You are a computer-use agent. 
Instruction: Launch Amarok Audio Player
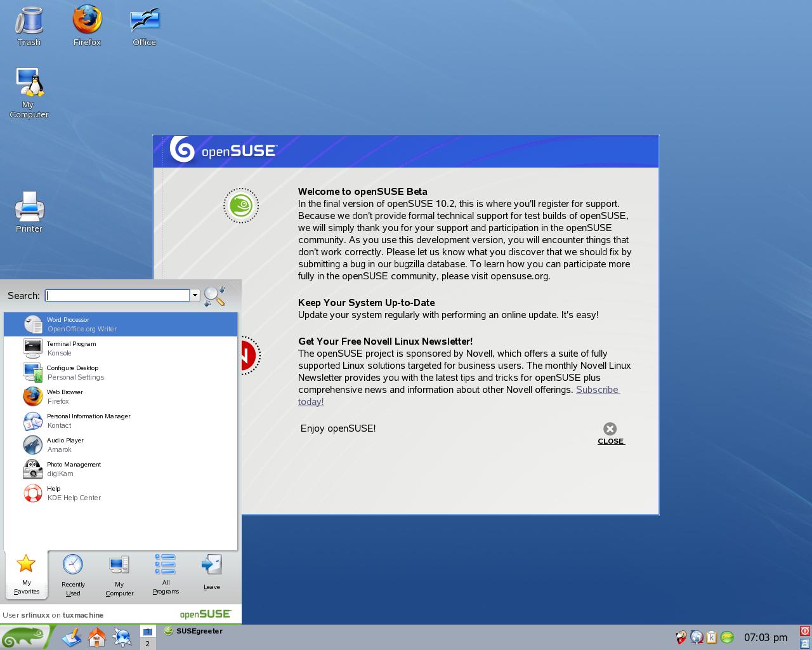121,445
